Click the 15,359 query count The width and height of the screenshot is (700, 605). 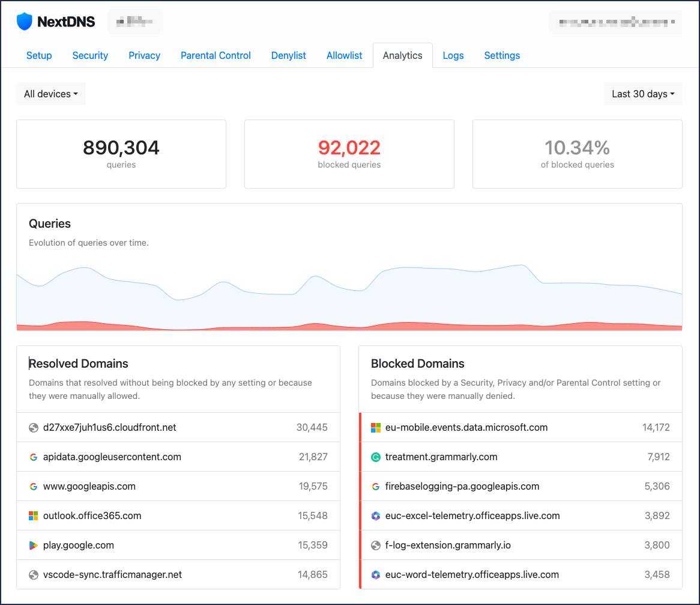pyautogui.click(x=313, y=546)
